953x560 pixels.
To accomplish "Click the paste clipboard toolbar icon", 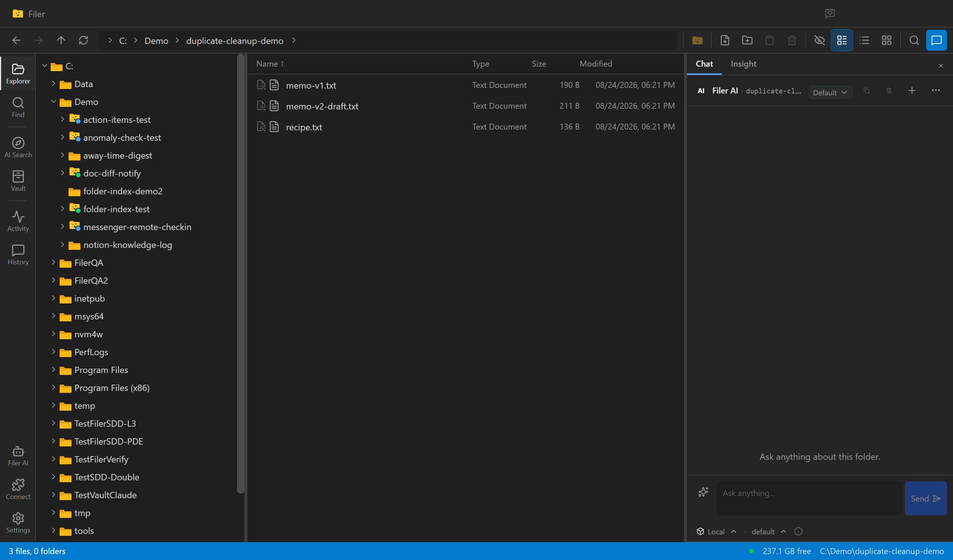I will [770, 41].
